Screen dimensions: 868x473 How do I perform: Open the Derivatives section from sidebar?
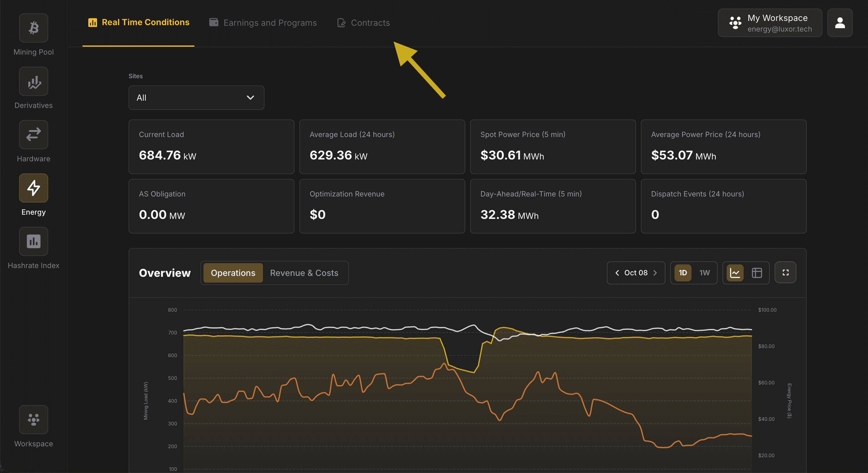(33, 82)
